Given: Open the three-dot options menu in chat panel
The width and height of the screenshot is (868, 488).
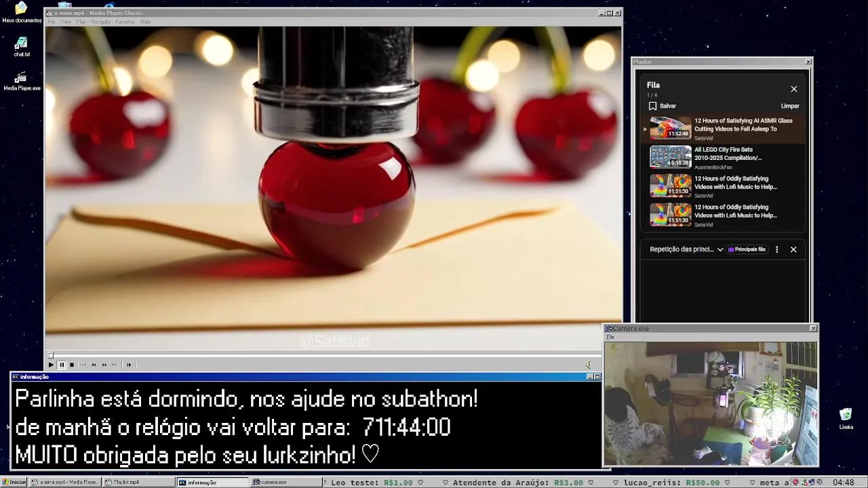Looking at the screenshot, I should click(x=777, y=249).
